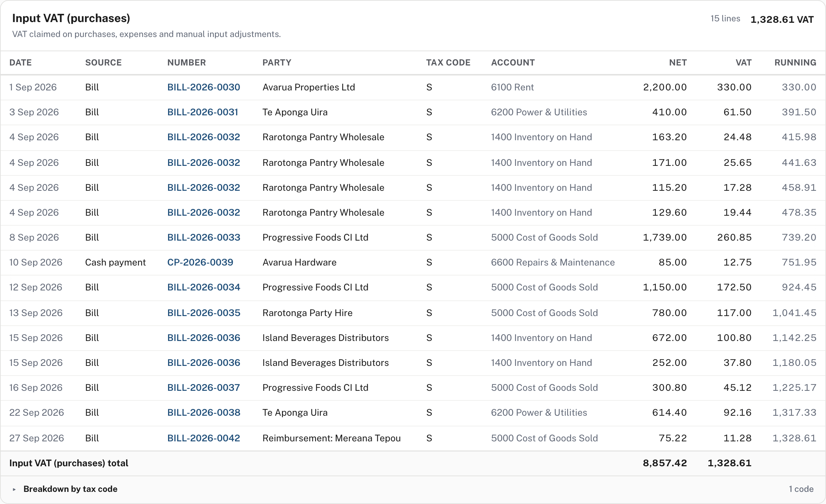Open BILL-2026-0032 in the 129.60 net row

pos(204,212)
